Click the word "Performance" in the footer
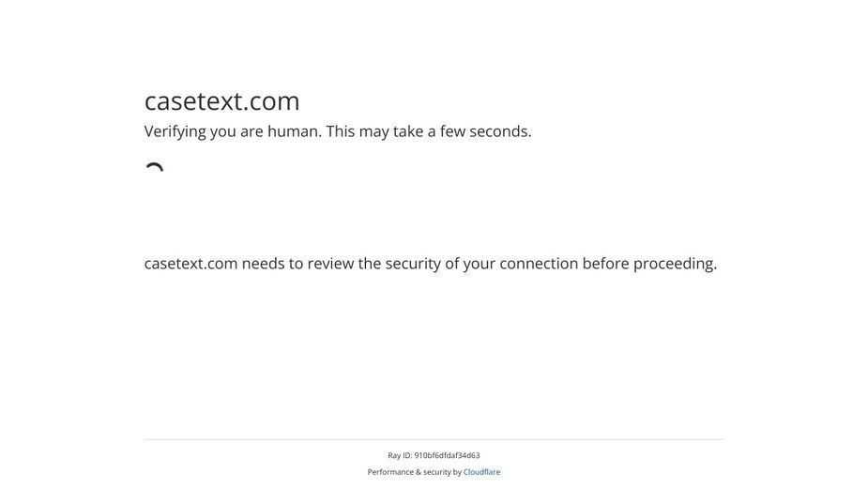The height and width of the screenshot is (488, 868). [390, 472]
